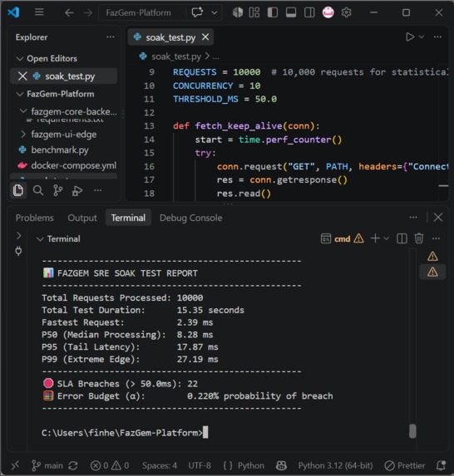The image size is (454, 476).
Task: Collapse the Terminal section header chevron
Action: click(x=40, y=239)
